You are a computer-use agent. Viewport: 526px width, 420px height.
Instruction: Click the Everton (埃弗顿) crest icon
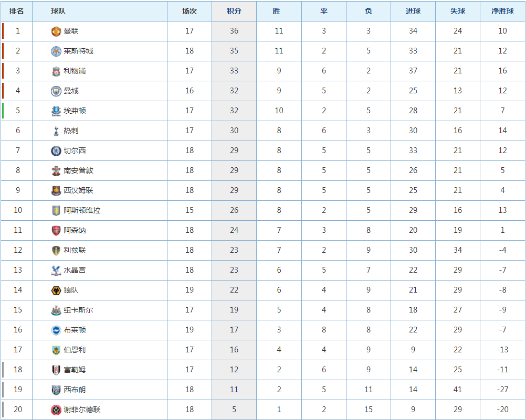click(56, 111)
